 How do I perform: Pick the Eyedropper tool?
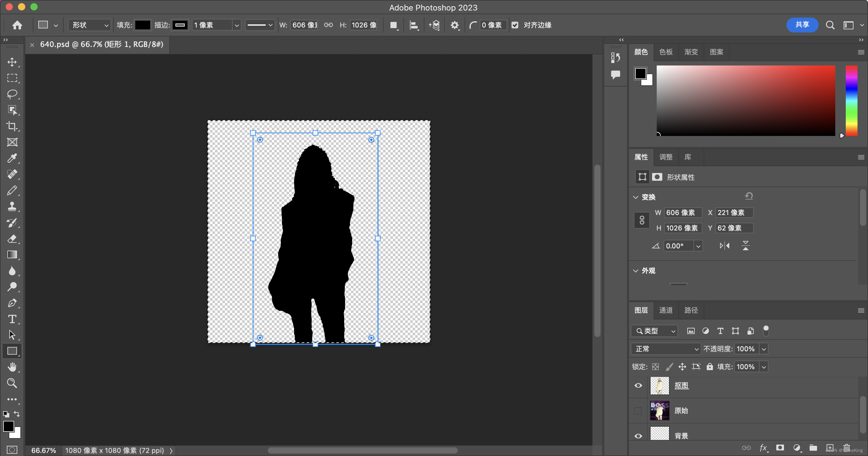tap(12, 158)
